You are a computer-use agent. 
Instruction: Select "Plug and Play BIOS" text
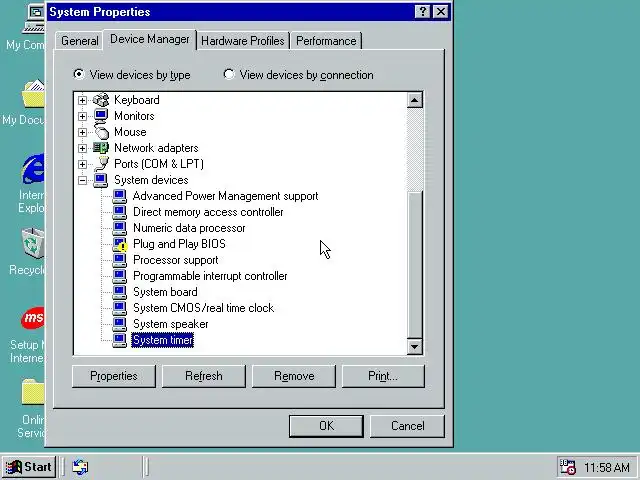coord(179,244)
